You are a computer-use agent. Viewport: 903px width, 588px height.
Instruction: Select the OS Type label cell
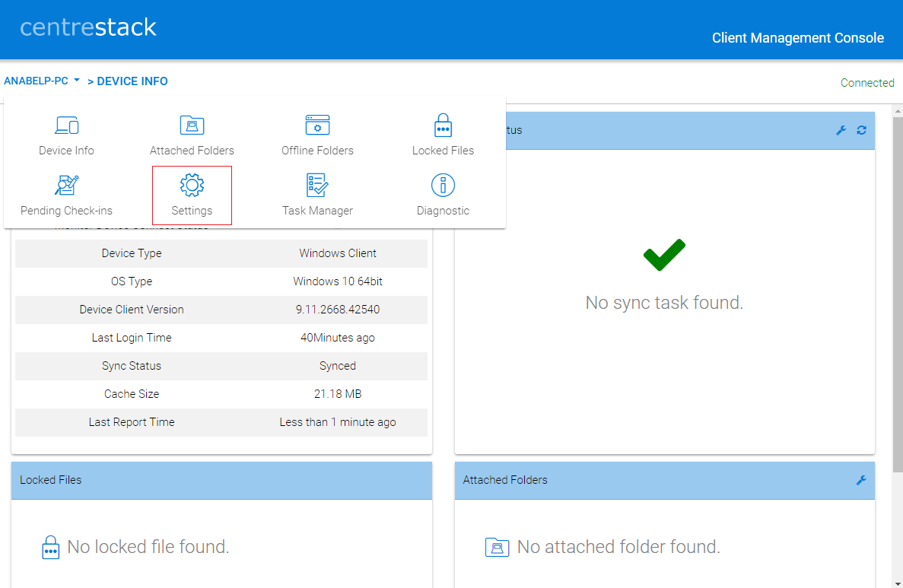(132, 281)
